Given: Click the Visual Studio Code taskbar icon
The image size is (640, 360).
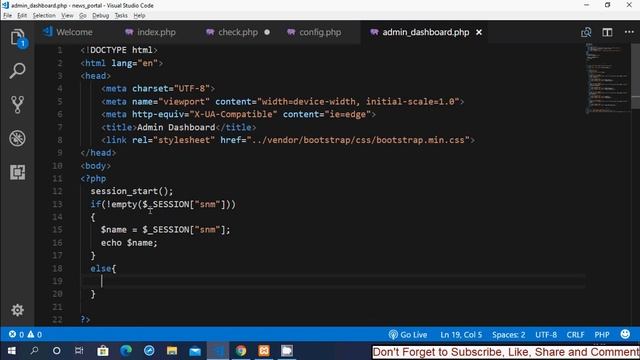Looking at the screenshot, I should click(x=218, y=351).
